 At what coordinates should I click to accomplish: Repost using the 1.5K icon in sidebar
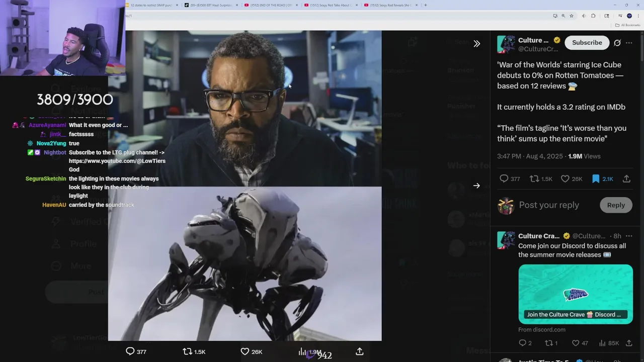click(541, 178)
